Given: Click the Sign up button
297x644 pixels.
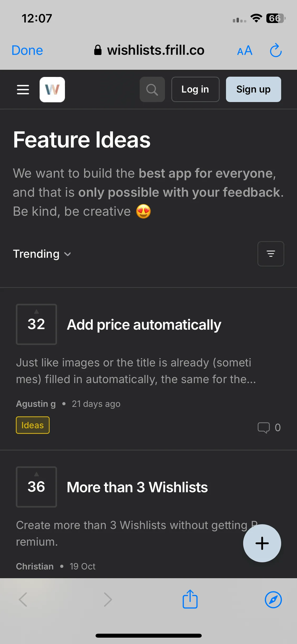Looking at the screenshot, I should click(253, 89).
